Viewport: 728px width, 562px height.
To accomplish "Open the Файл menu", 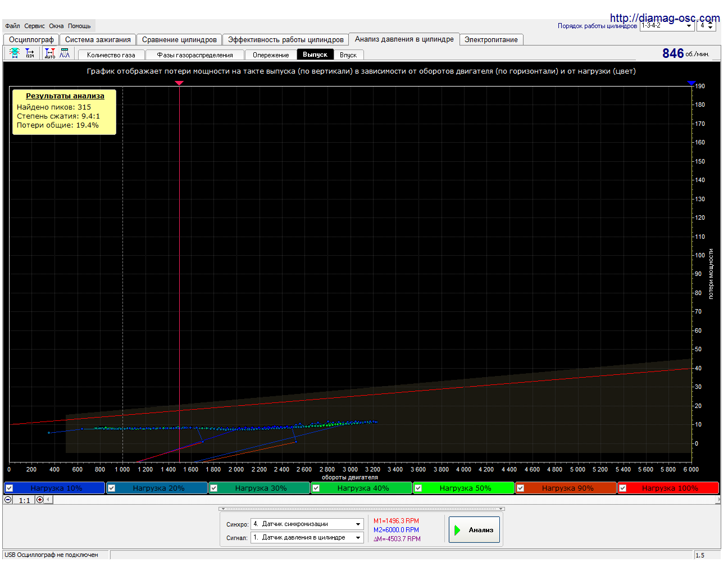I will pos(12,26).
